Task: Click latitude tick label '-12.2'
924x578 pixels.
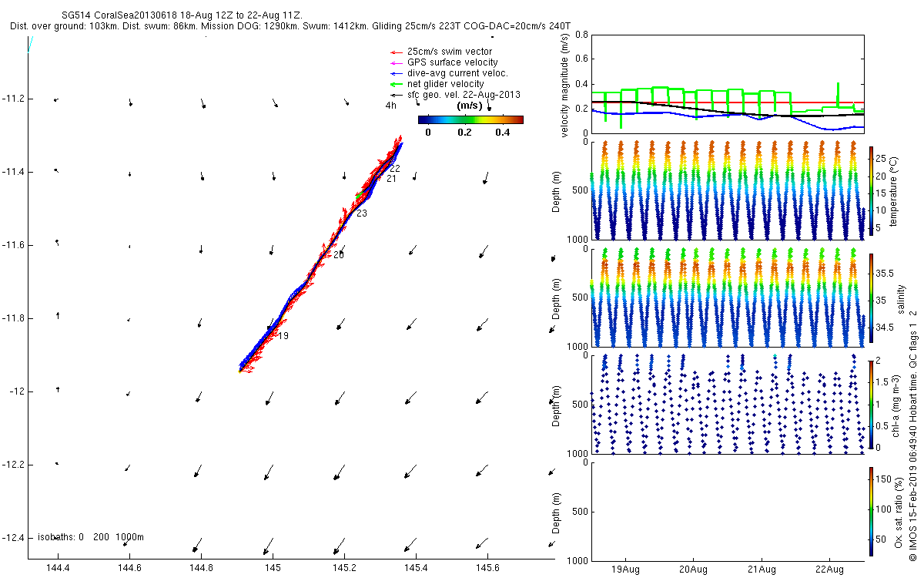Action: pyautogui.click(x=14, y=465)
